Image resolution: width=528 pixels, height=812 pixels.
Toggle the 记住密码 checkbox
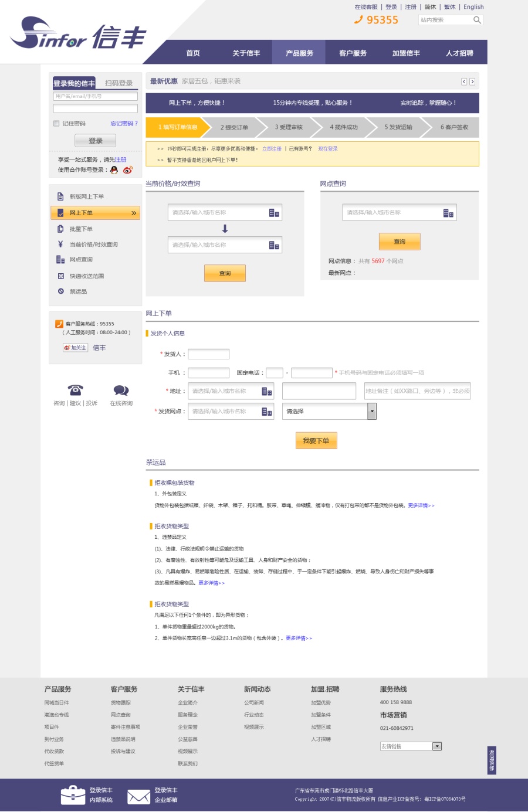pos(56,123)
